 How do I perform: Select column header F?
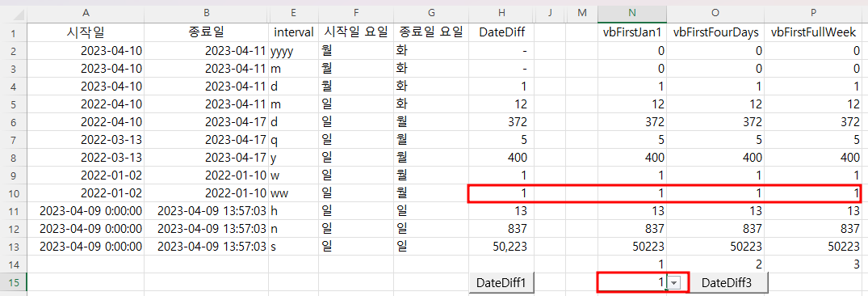356,13
